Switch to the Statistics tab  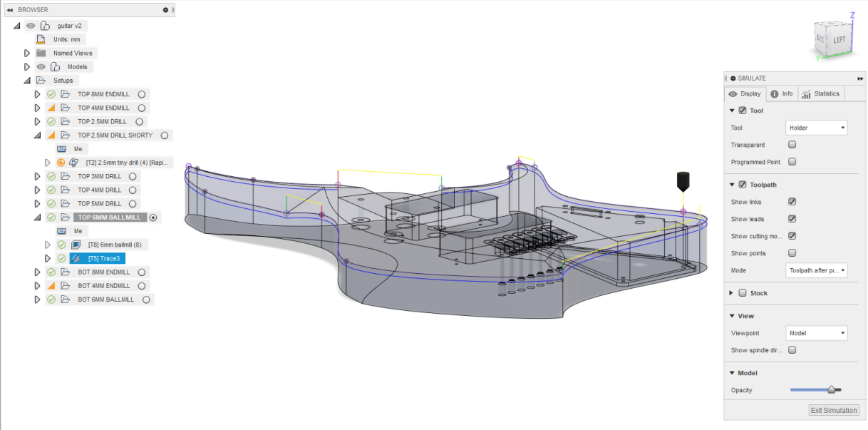coord(820,94)
